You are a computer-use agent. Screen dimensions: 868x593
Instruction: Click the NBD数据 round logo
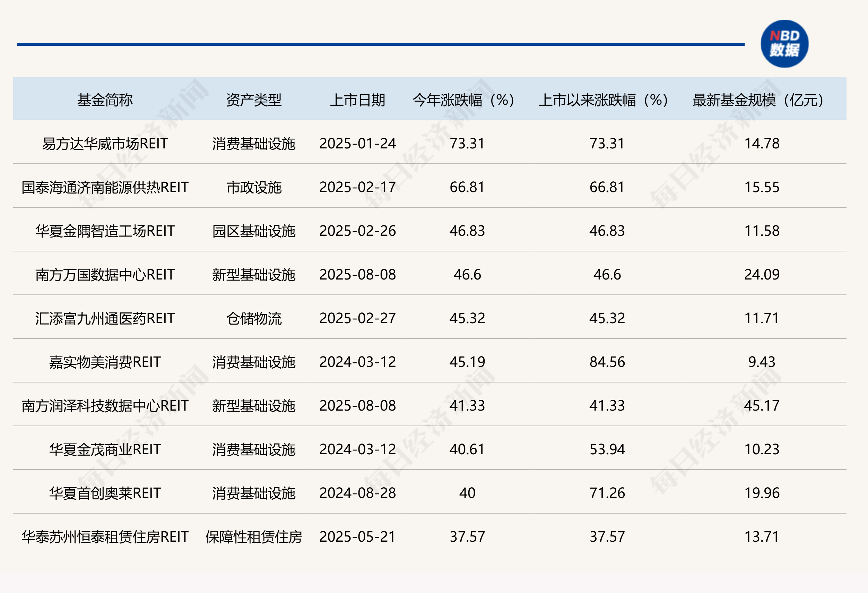pyautogui.click(x=784, y=44)
